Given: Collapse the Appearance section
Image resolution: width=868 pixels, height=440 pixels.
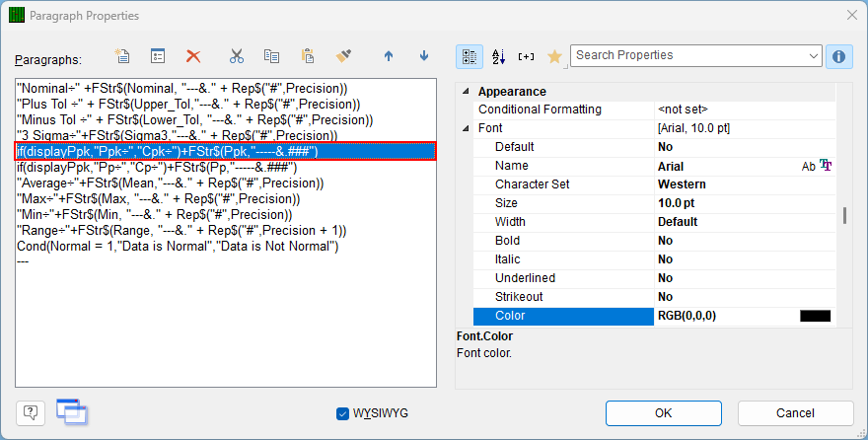Looking at the screenshot, I should click(x=466, y=92).
